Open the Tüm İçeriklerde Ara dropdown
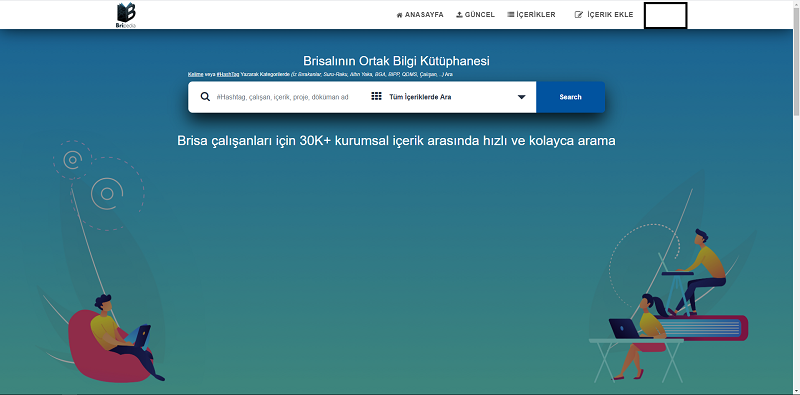800x395 pixels. coord(449,97)
